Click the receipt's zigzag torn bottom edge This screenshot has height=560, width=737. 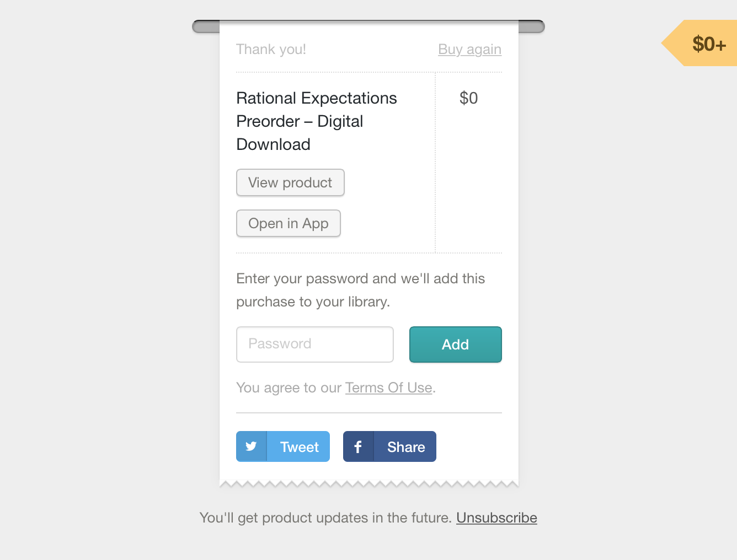[368, 483]
